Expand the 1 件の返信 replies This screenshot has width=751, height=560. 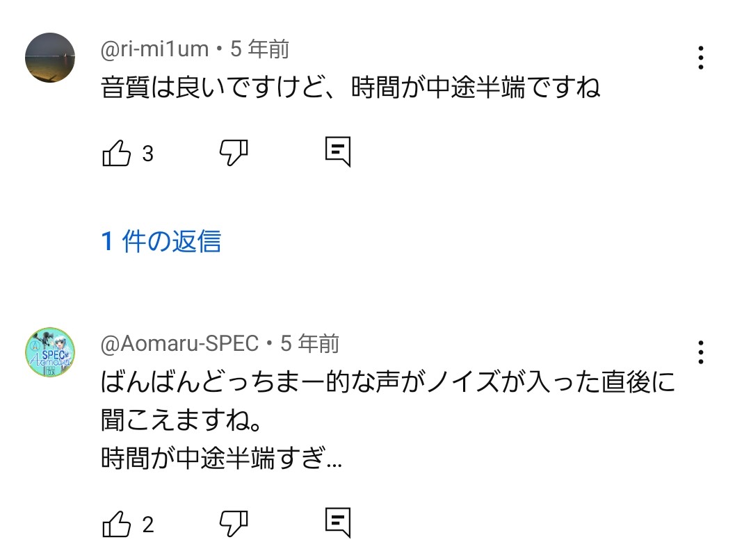coord(161,241)
